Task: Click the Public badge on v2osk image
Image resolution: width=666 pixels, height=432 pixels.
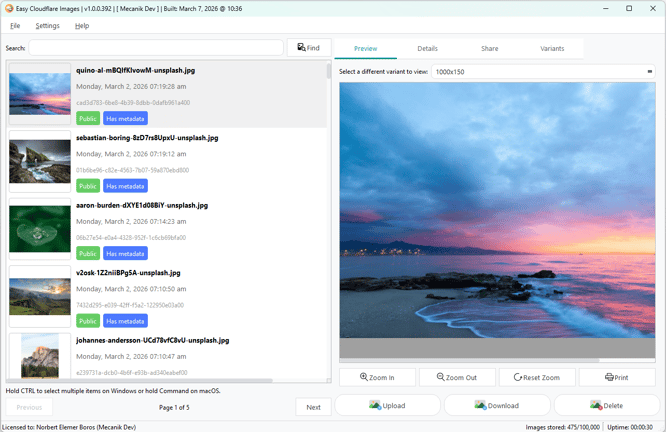Action: 88,321
